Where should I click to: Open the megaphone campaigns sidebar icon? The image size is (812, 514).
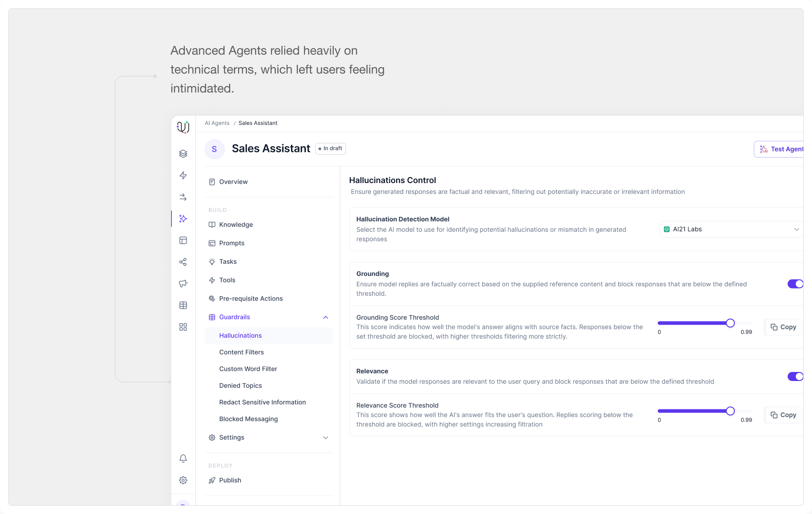(183, 284)
